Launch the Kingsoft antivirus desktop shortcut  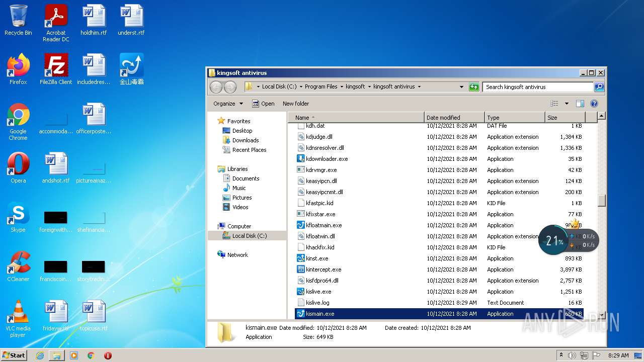click(x=131, y=69)
